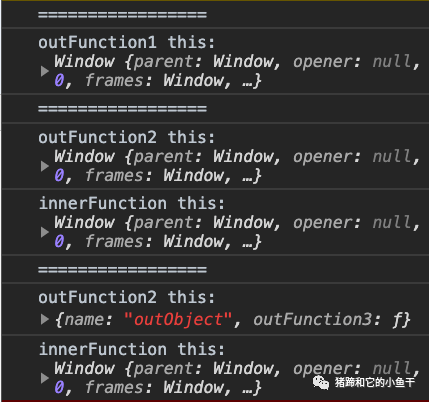Screen dimensions: 429x402
Task: Select the first "outFunction2 this:" log text
Action: click(x=127, y=137)
